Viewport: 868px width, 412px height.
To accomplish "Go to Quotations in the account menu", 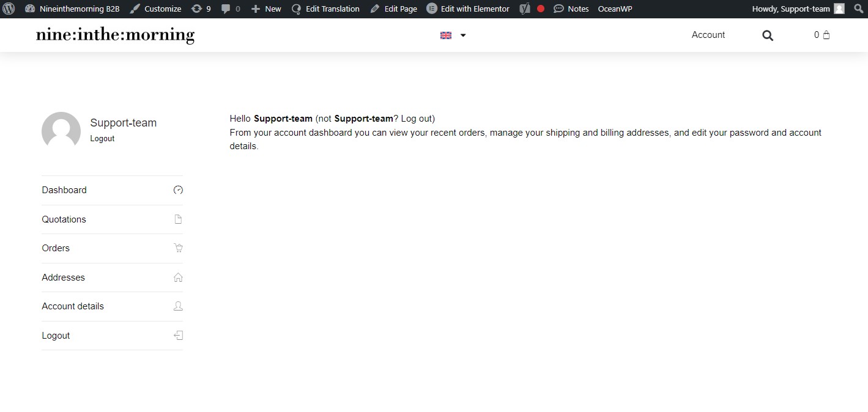I will 64,219.
